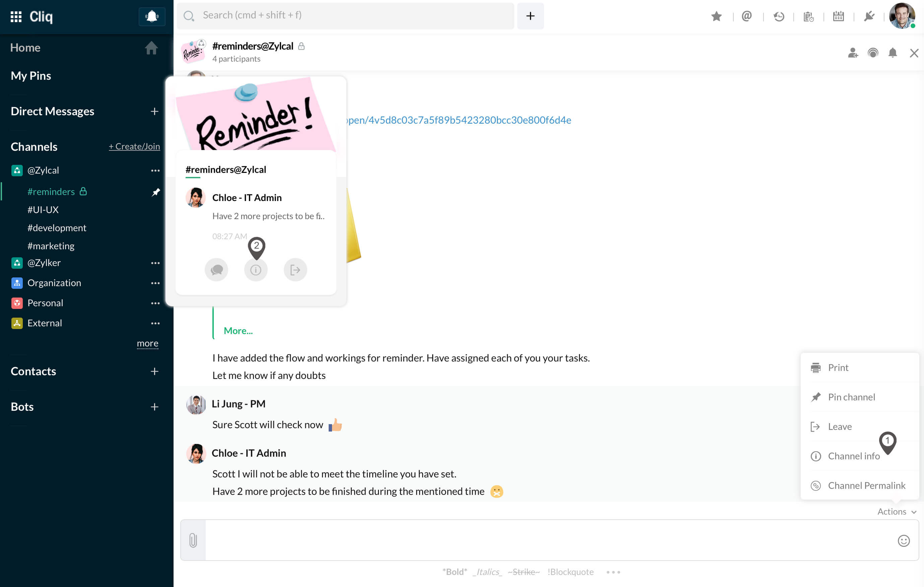The width and height of the screenshot is (924, 587).
Task: Click the info icon in channel card
Action: coord(256,270)
